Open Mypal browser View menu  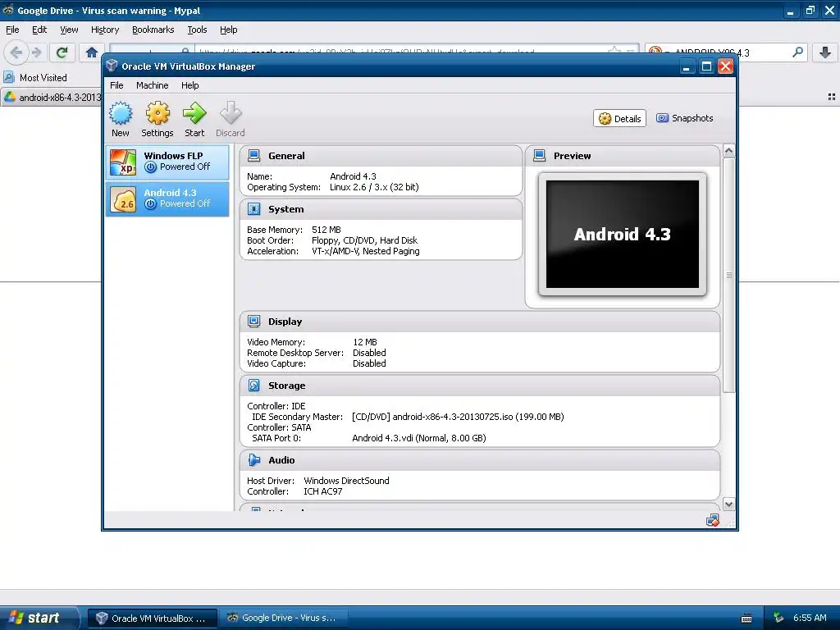point(69,30)
